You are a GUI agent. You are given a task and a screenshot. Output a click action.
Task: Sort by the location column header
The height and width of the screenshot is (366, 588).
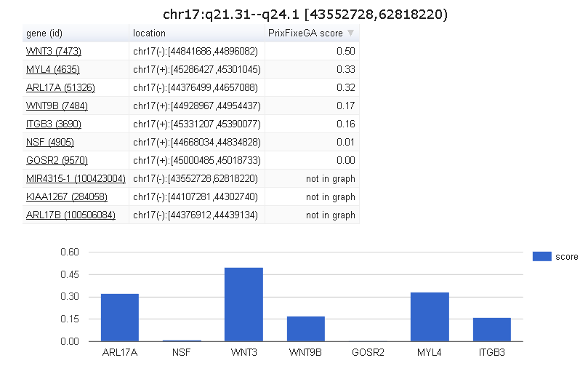click(149, 33)
